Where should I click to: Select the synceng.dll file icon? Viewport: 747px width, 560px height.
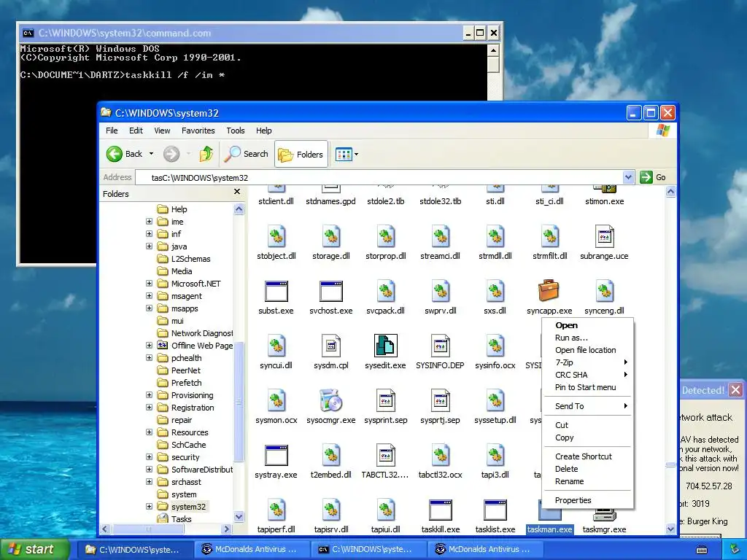coord(604,291)
